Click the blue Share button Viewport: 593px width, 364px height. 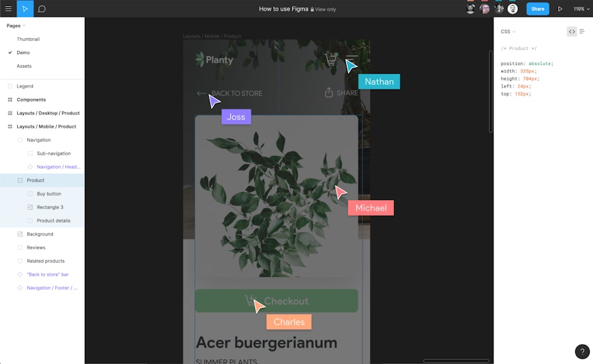coord(538,9)
